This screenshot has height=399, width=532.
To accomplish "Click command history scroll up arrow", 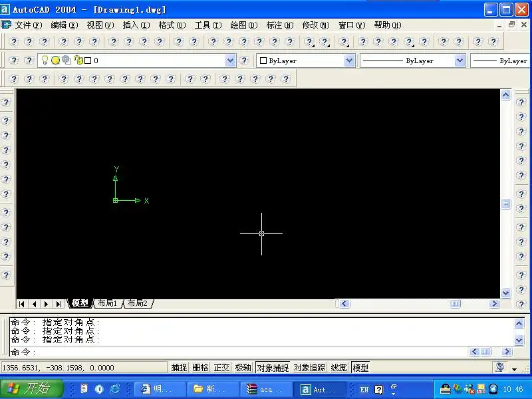I will [x=519, y=323].
